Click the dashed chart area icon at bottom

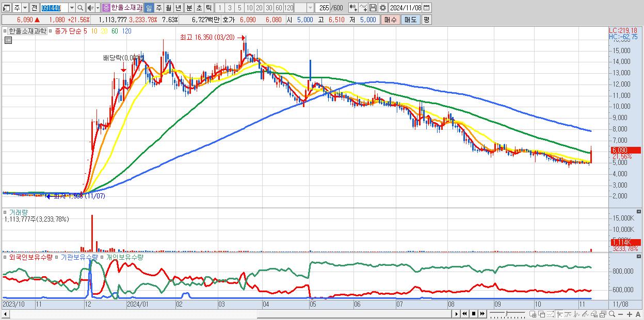coord(550,314)
